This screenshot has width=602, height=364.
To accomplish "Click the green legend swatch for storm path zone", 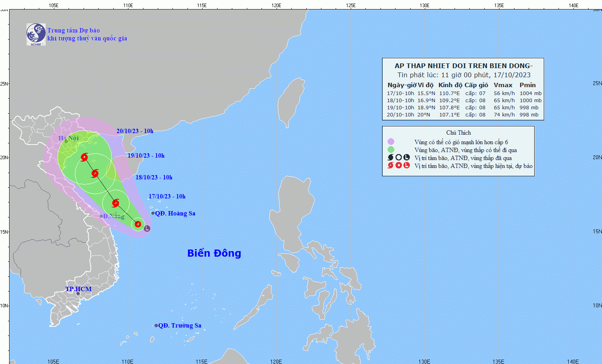I will pos(391,149).
